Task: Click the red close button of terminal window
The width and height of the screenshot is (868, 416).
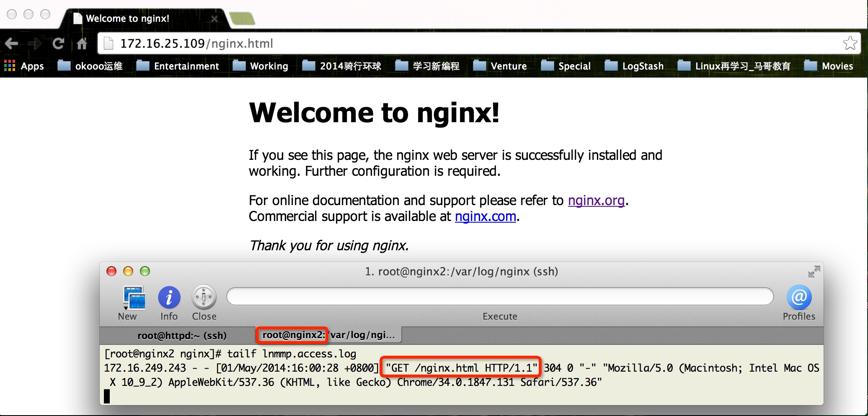Action: pyautogui.click(x=111, y=271)
